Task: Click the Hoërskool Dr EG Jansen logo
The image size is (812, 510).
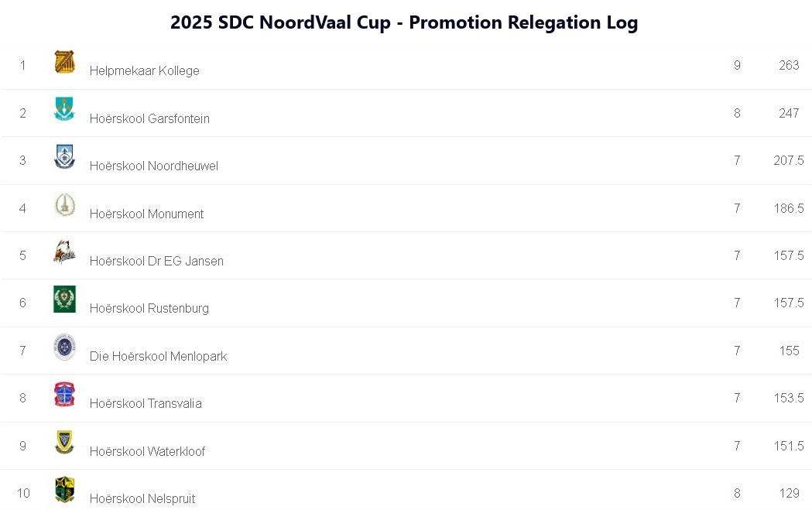Action: pyautogui.click(x=64, y=252)
